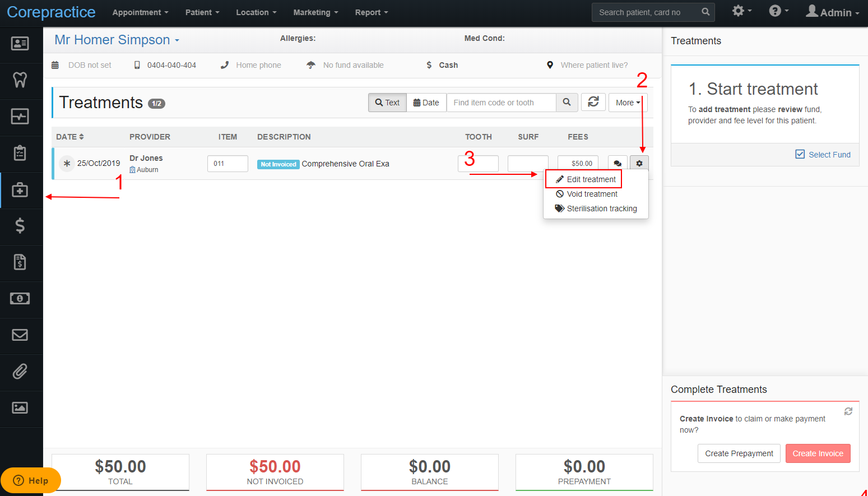Open the tooth chart sidebar icon
This screenshot has height=496, width=868.
click(x=20, y=80)
